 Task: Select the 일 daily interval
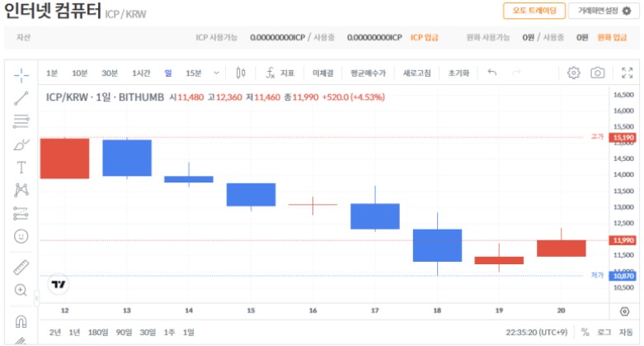[168, 73]
